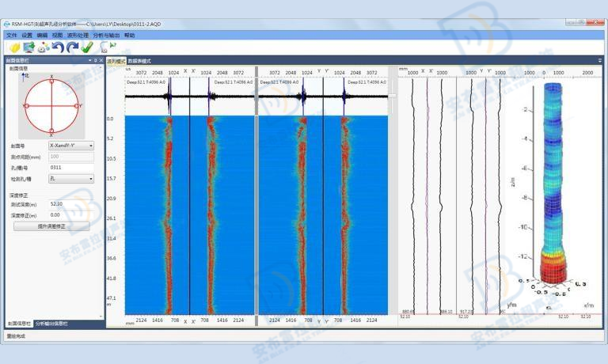Click the undo arrow icon
This screenshot has width=608, height=364.
tap(58, 47)
